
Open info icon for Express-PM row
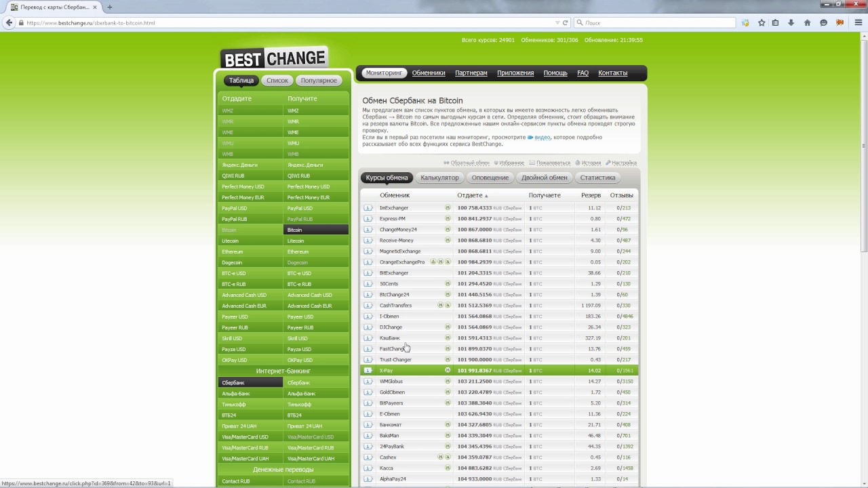point(368,219)
